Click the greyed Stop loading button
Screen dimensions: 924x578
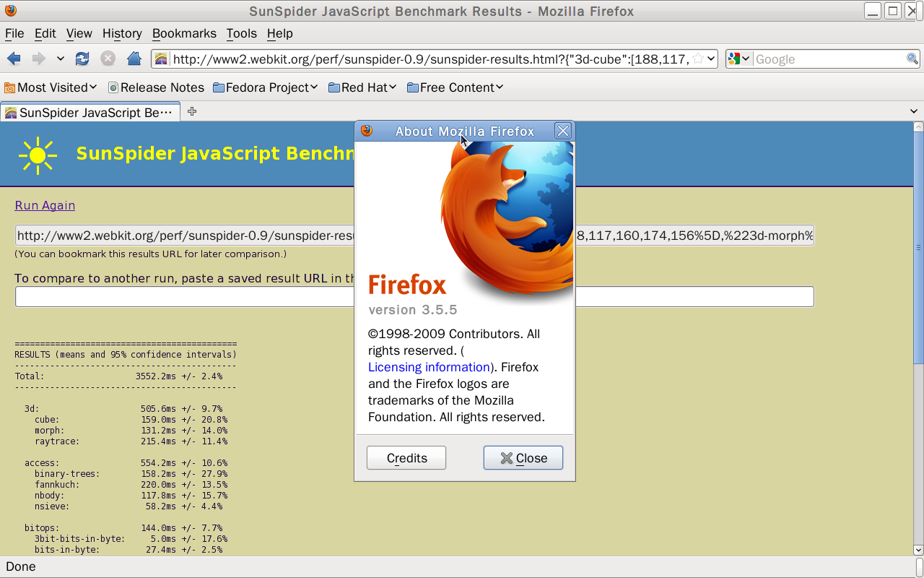(108, 59)
